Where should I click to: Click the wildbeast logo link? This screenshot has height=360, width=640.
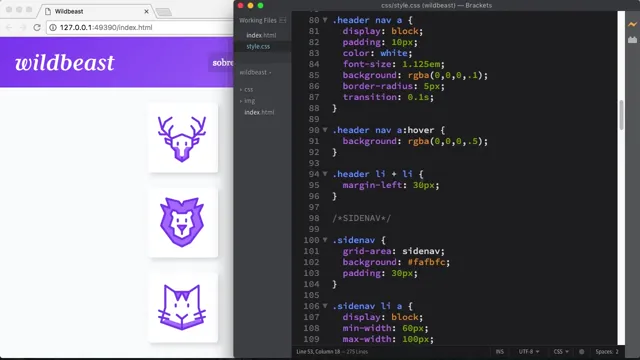tap(64, 63)
